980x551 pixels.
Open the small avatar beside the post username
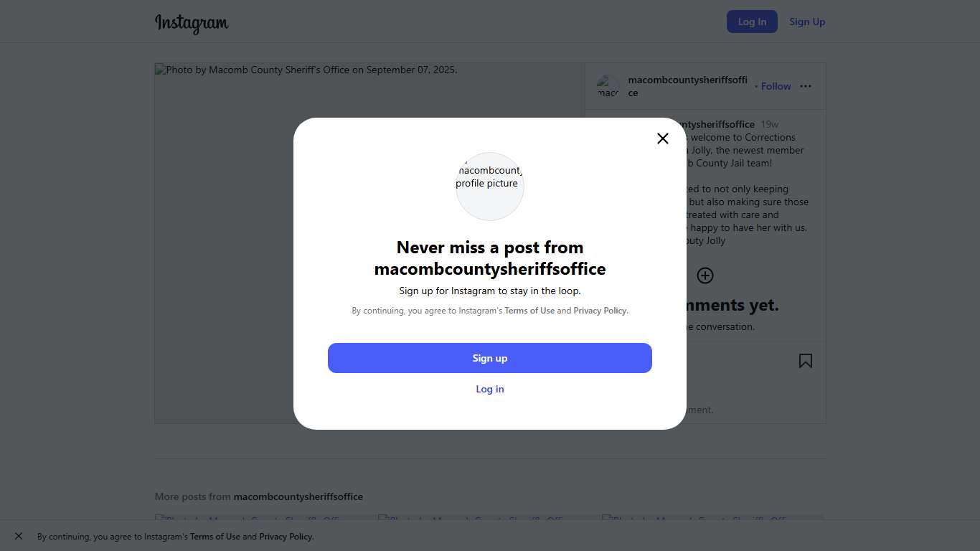(608, 86)
